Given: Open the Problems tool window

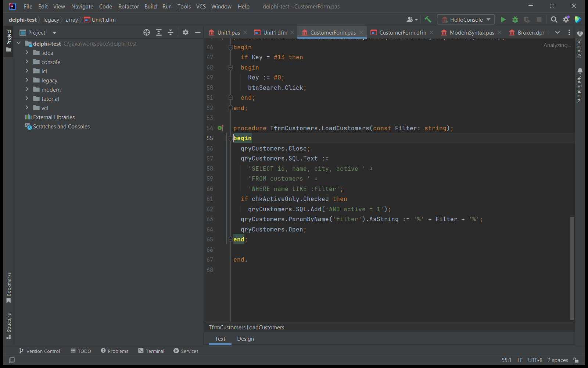Looking at the screenshot, I should click(x=114, y=351).
